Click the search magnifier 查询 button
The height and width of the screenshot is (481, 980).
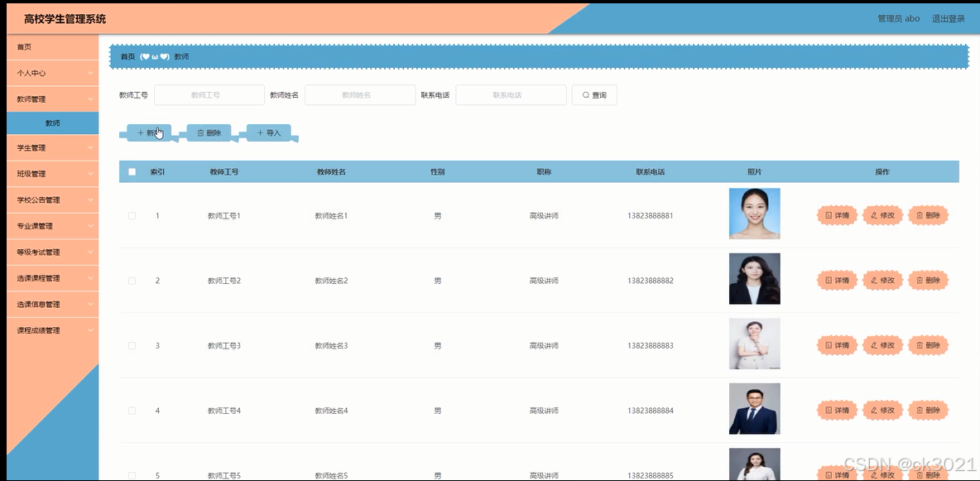594,95
